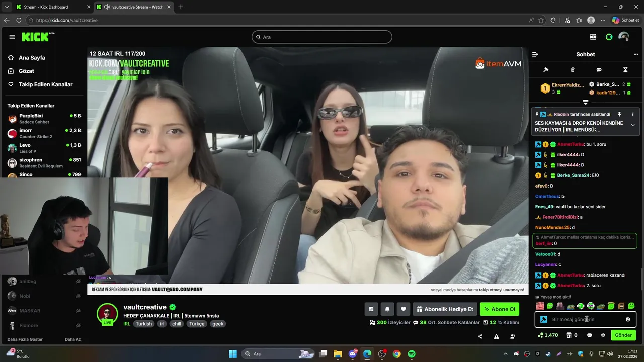Click Daha Az
Image resolution: width=644 pixels, height=362 pixels.
tap(73, 339)
